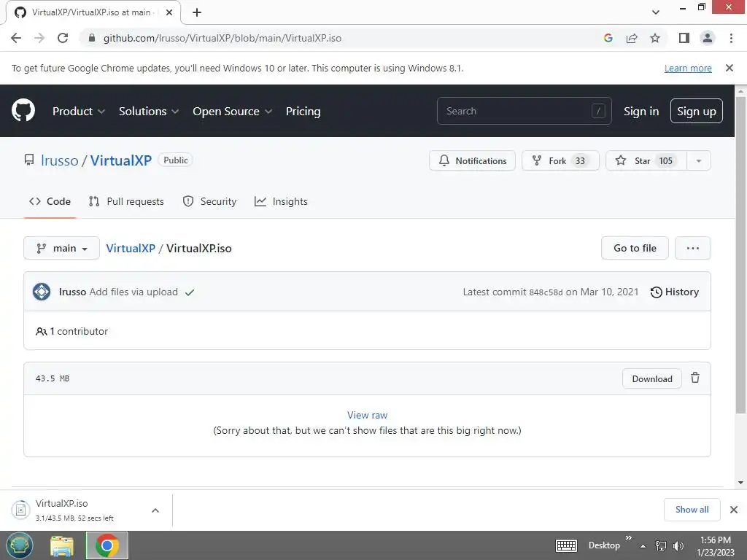Open Chrome side panel icon
This screenshot has width=747, height=560.
tap(684, 38)
